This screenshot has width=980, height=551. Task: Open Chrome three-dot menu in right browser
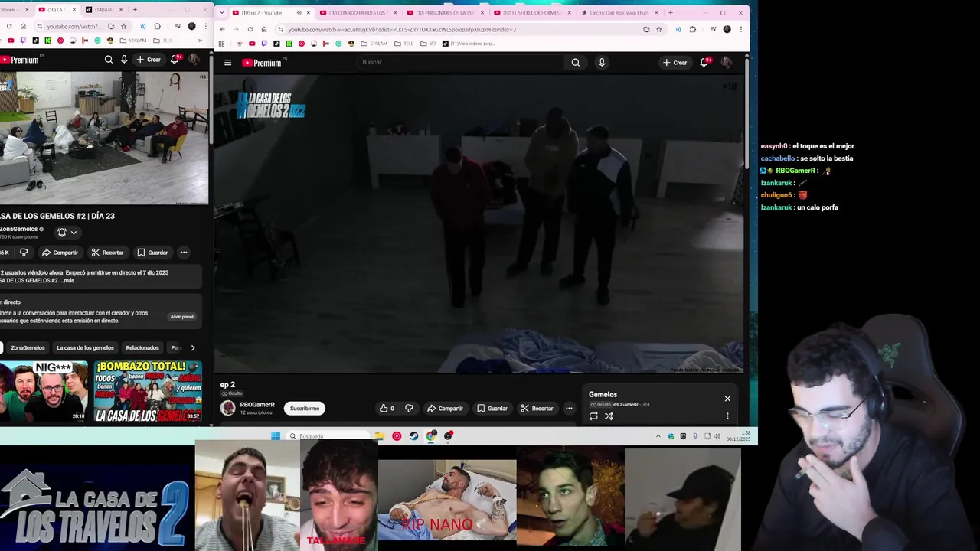tap(740, 29)
